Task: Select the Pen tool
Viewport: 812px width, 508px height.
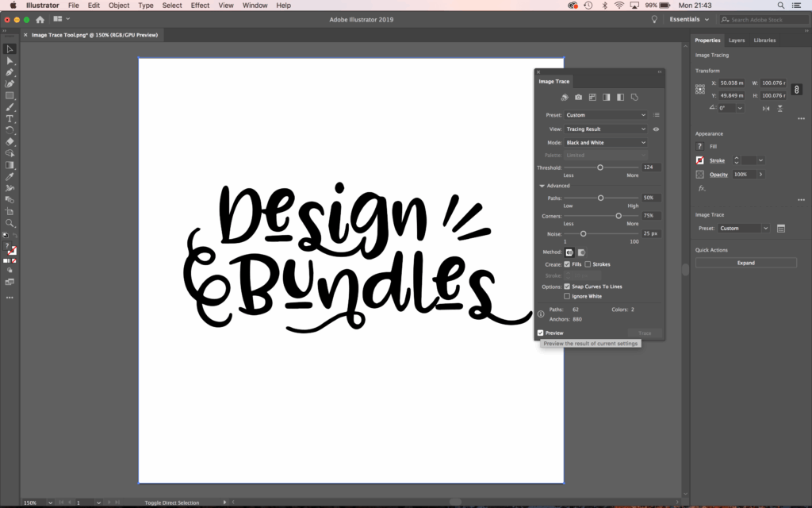Action: [x=10, y=72]
